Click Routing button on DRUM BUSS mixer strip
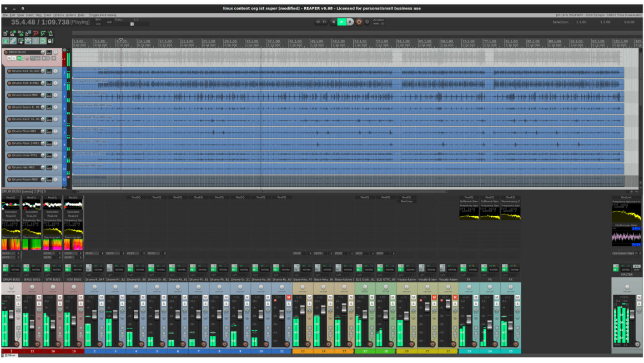Screen dimensions: 644x363 (15, 269)
